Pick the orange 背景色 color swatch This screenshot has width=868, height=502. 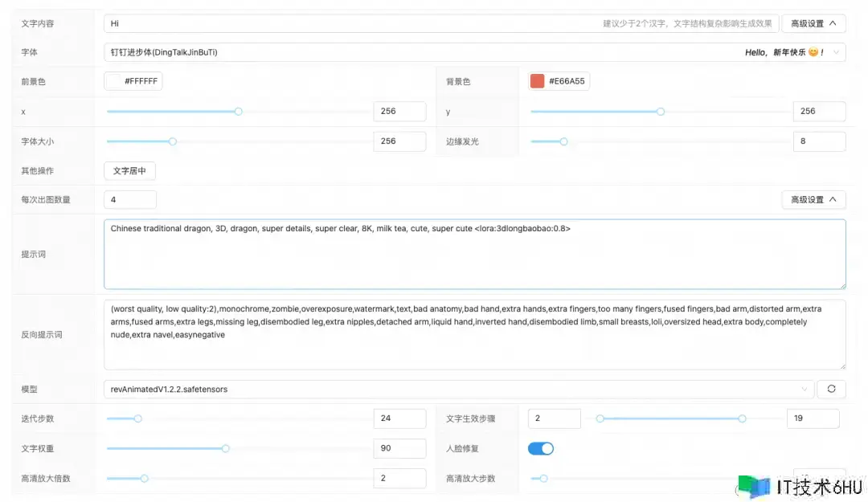(538, 81)
